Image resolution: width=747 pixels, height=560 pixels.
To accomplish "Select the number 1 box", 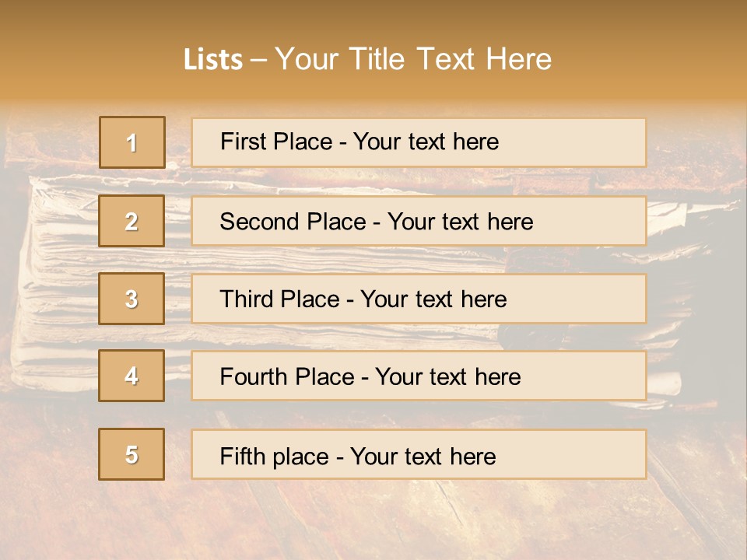I will click(x=132, y=142).
